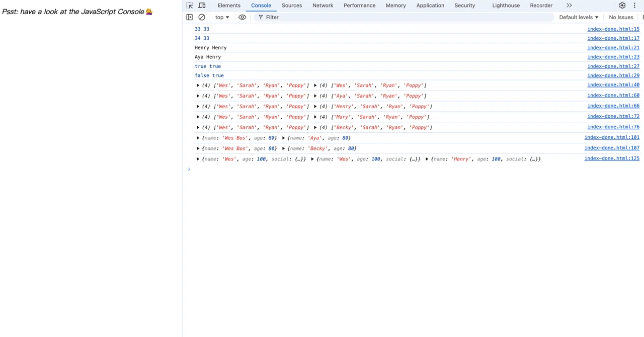
Task: Select the 'Aya Henry' log line
Action: point(208,57)
